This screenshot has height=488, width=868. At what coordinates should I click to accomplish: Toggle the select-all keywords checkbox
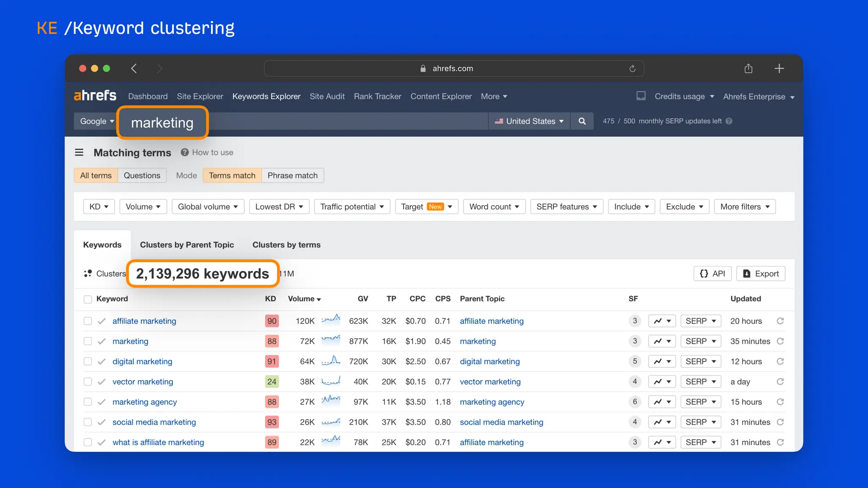(88, 299)
